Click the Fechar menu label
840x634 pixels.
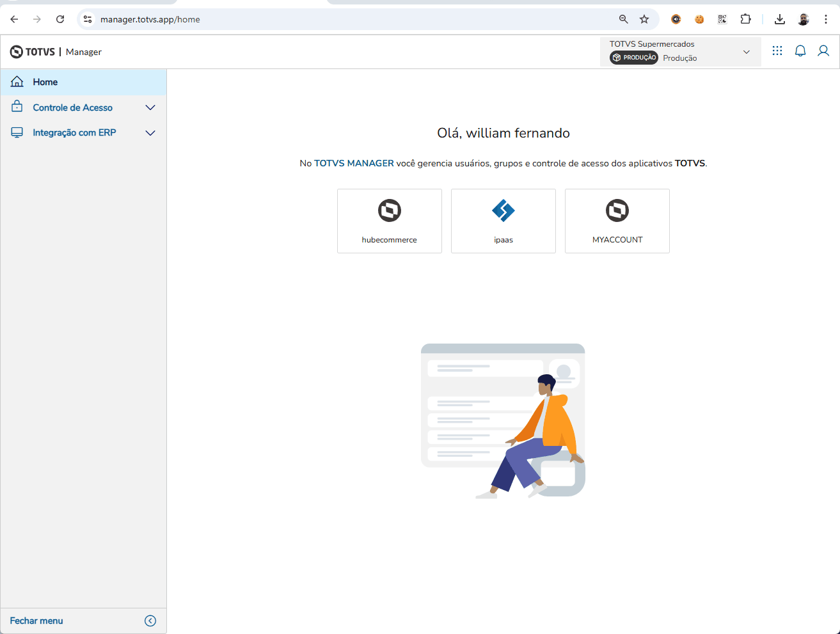[36, 621]
